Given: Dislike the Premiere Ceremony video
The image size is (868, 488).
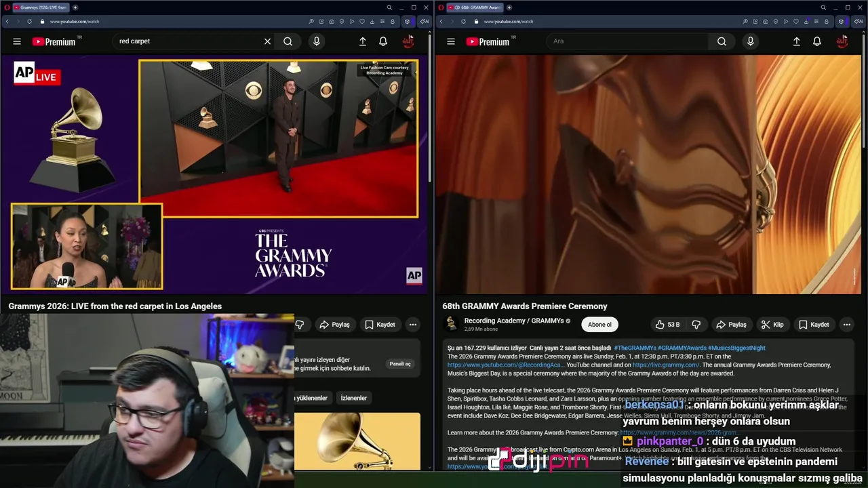Looking at the screenshot, I should click(696, 325).
